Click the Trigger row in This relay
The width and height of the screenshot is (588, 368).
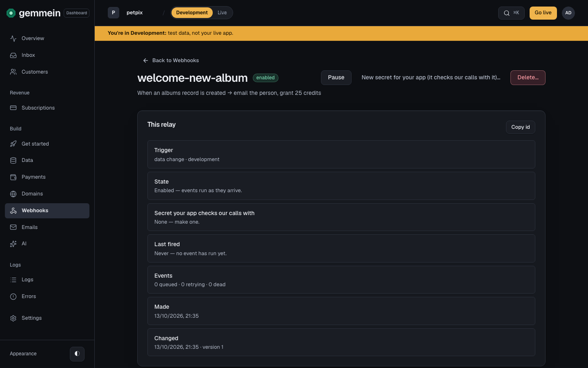[x=341, y=155]
